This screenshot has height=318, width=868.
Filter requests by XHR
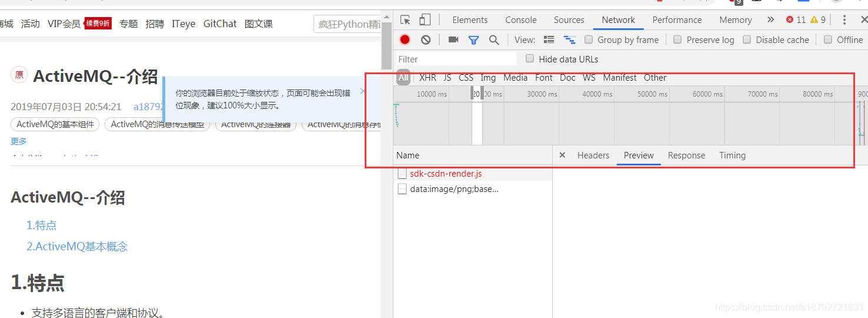428,78
